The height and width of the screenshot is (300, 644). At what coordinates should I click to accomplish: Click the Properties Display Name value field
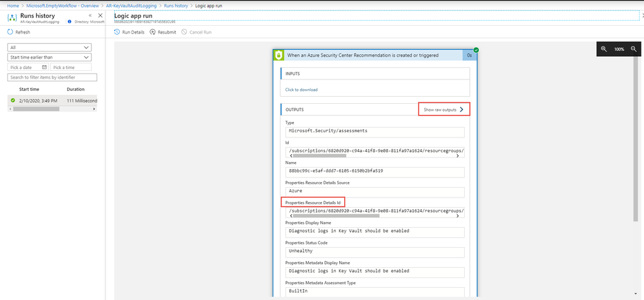(375, 232)
